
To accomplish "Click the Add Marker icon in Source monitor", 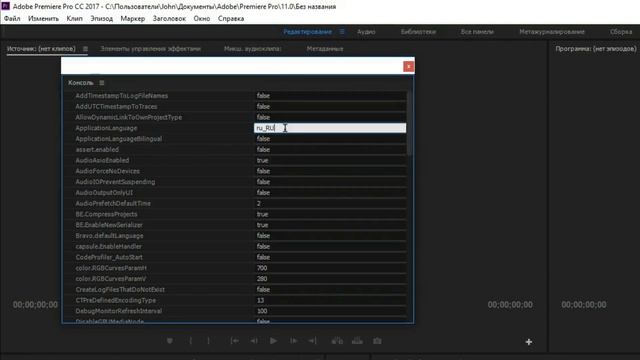I will tap(170, 341).
